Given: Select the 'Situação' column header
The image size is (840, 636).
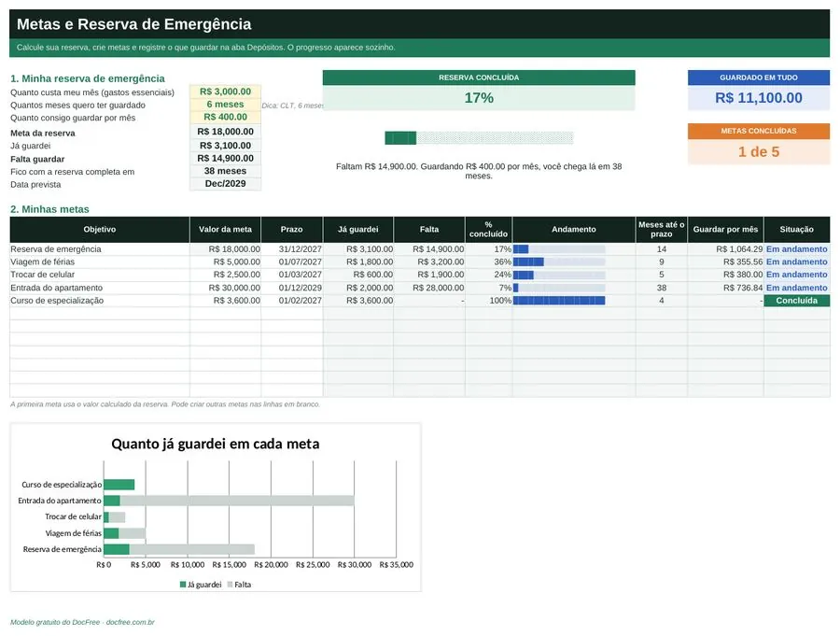Looking at the screenshot, I should point(797,230).
